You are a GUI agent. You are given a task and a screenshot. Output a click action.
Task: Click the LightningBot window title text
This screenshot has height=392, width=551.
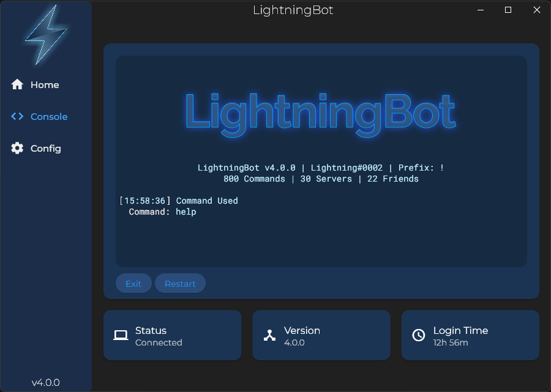293,10
